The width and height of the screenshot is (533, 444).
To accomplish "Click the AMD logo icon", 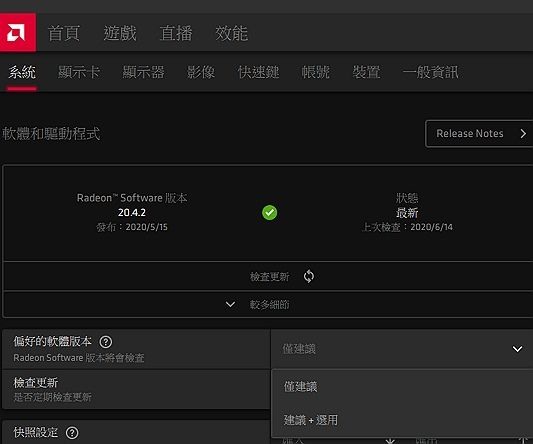I will 17,33.
